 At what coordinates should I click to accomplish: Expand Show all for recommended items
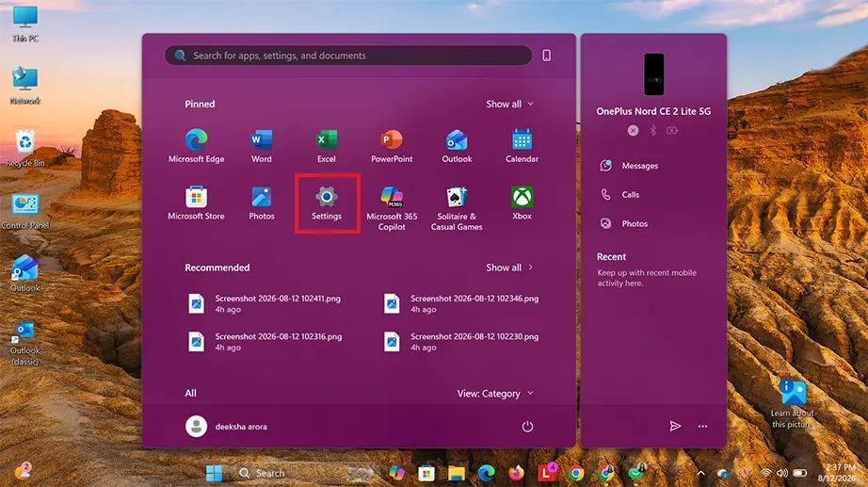click(x=510, y=268)
